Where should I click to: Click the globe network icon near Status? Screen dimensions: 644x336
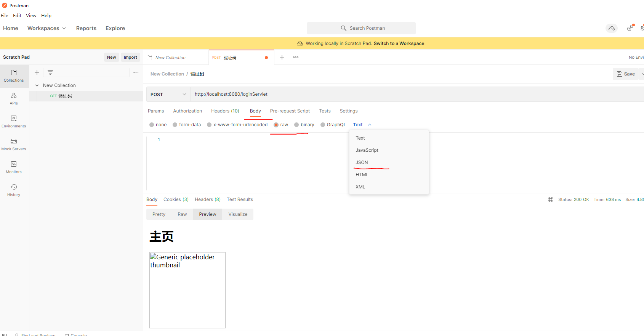coord(551,199)
